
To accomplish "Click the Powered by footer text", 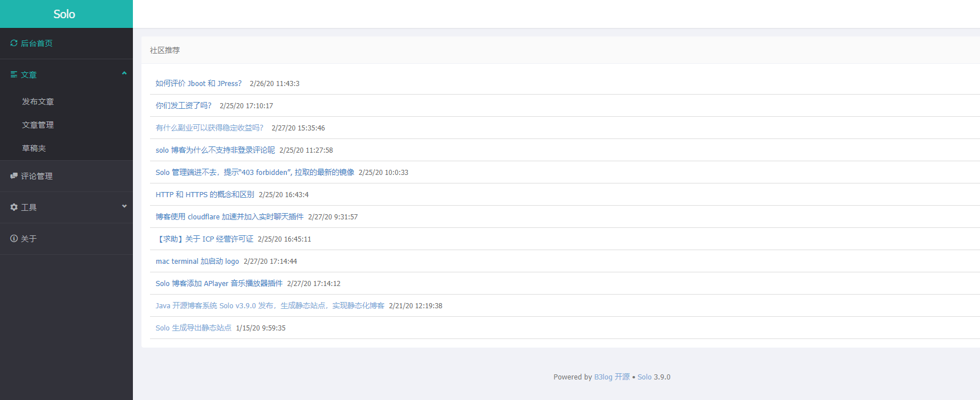I will [573, 377].
